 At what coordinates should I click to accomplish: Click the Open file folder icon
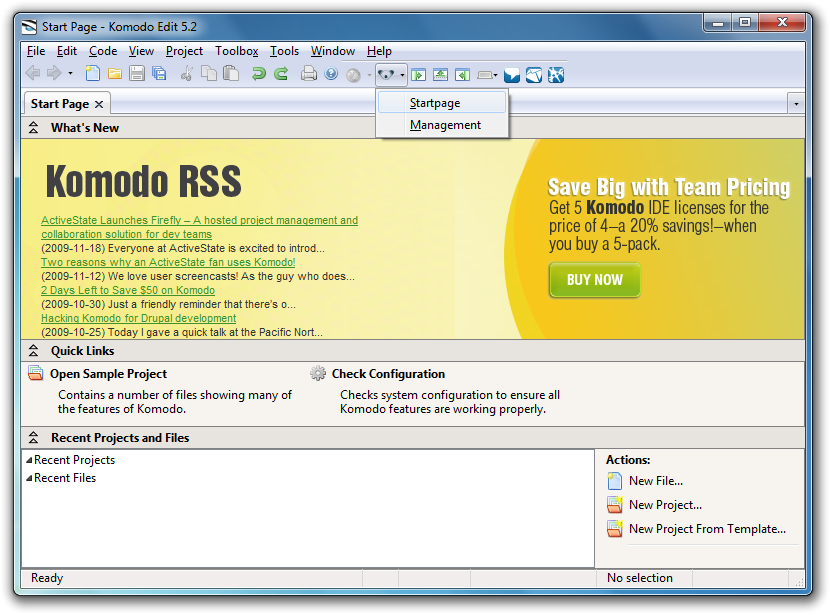pyautogui.click(x=115, y=74)
